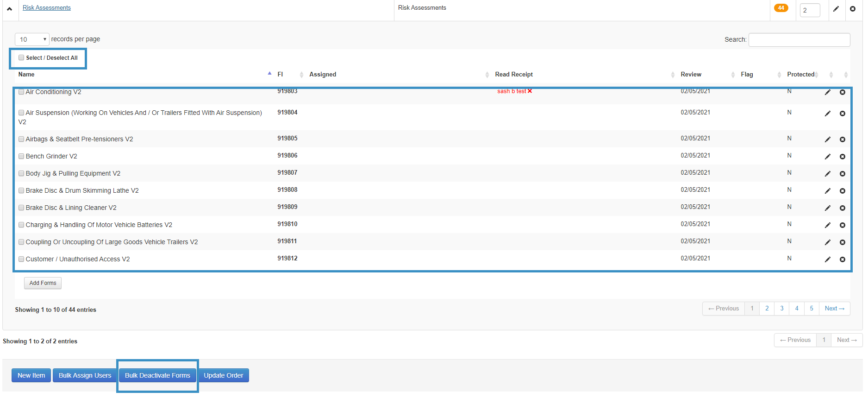Image resolution: width=868 pixels, height=398 pixels.
Task: Collapse the Risk Assessments section chevron
Action: (9, 9)
